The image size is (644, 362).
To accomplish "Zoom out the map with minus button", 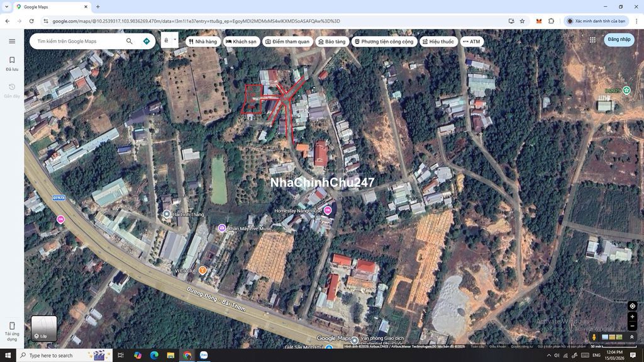I will (x=632, y=326).
